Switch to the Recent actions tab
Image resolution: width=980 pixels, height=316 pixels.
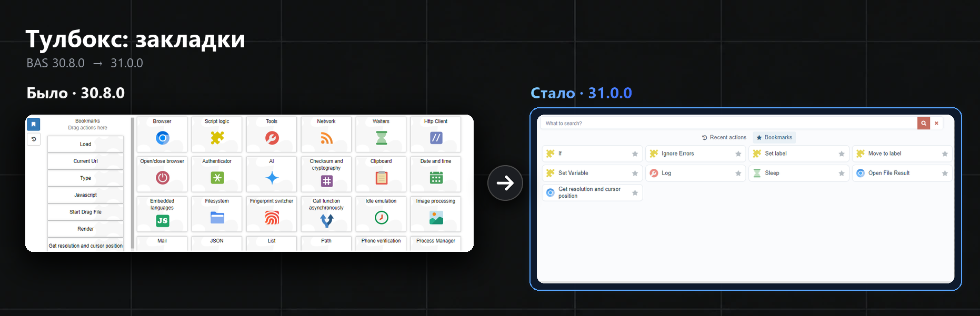pyautogui.click(x=724, y=137)
